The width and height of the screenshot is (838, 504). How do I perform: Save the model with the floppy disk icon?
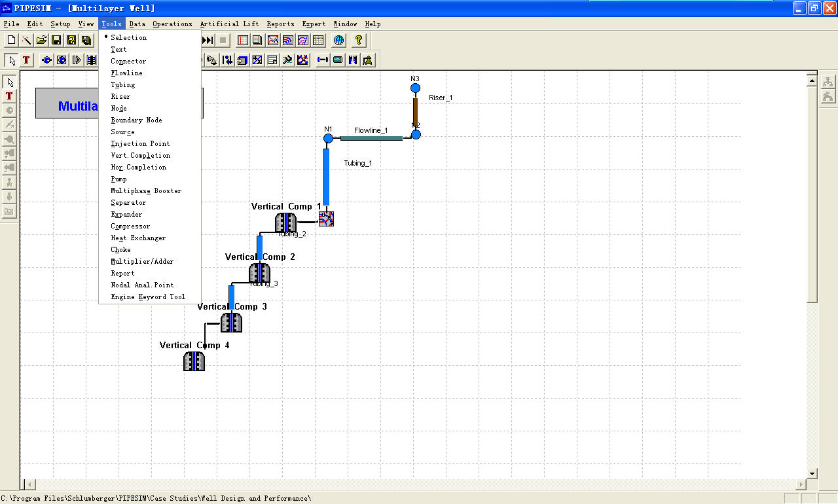click(x=56, y=41)
